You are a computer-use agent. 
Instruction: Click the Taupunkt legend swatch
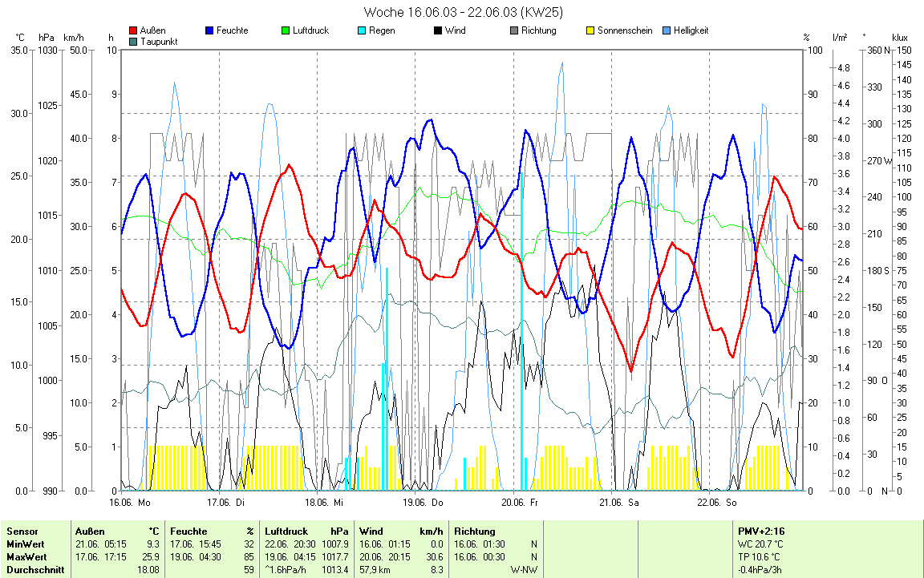click(133, 41)
